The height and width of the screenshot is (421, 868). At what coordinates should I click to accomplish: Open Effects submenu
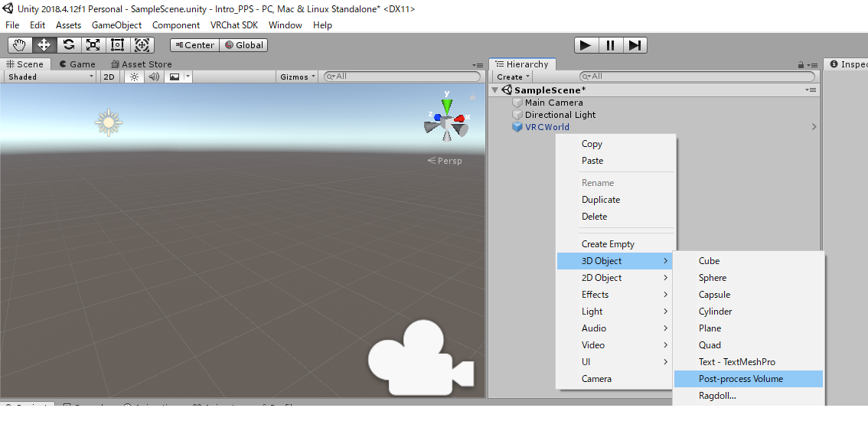coord(615,294)
